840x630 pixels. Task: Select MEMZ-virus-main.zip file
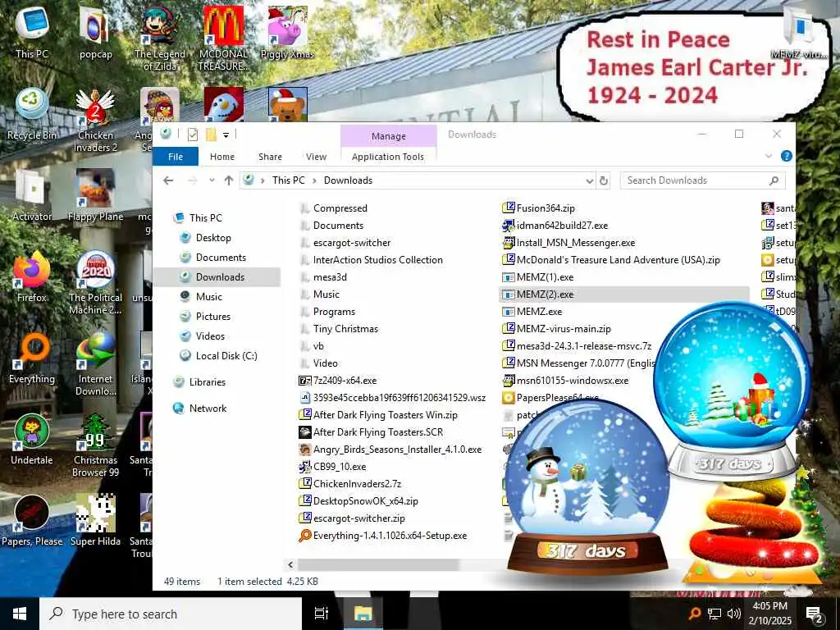[x=563, y=329]
